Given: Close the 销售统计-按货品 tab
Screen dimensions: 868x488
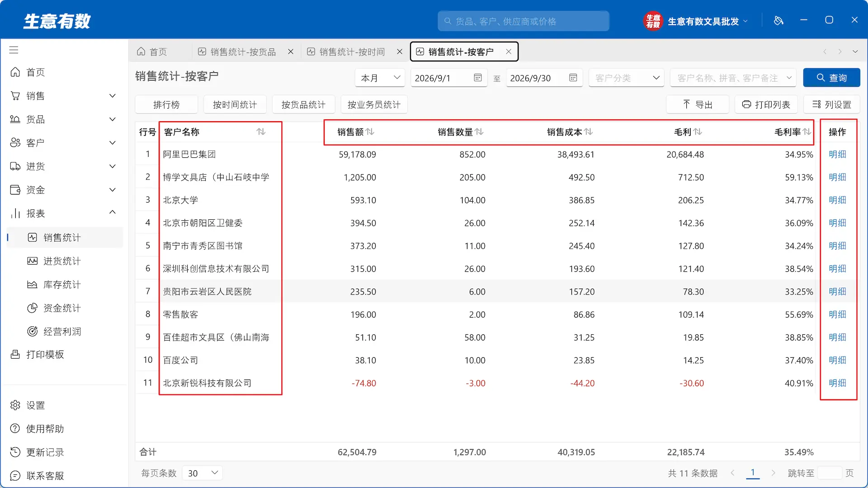Looking at the screenshot, I should tap(291, 52).
